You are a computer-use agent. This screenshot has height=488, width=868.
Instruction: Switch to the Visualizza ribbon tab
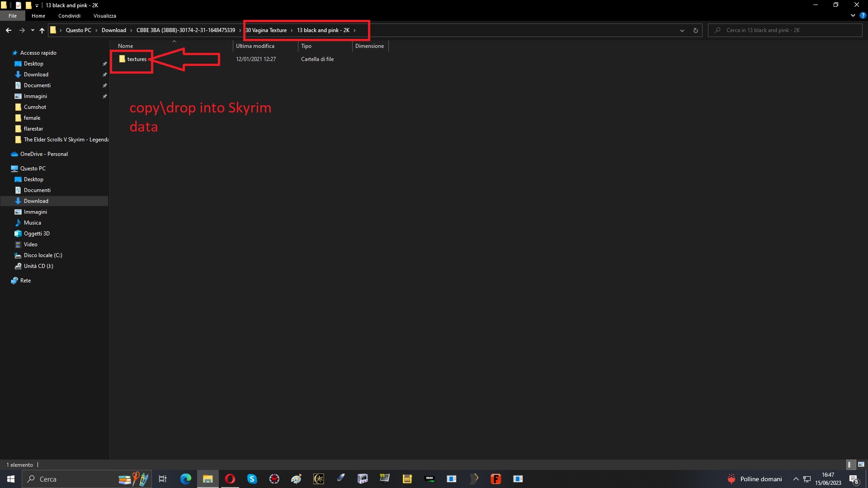coord(104,15)
